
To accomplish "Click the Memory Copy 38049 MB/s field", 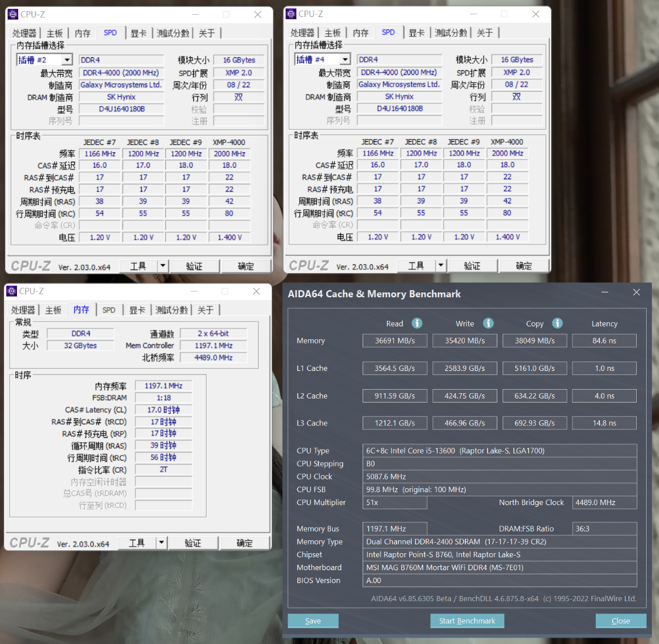I will (x=535, y=340).
